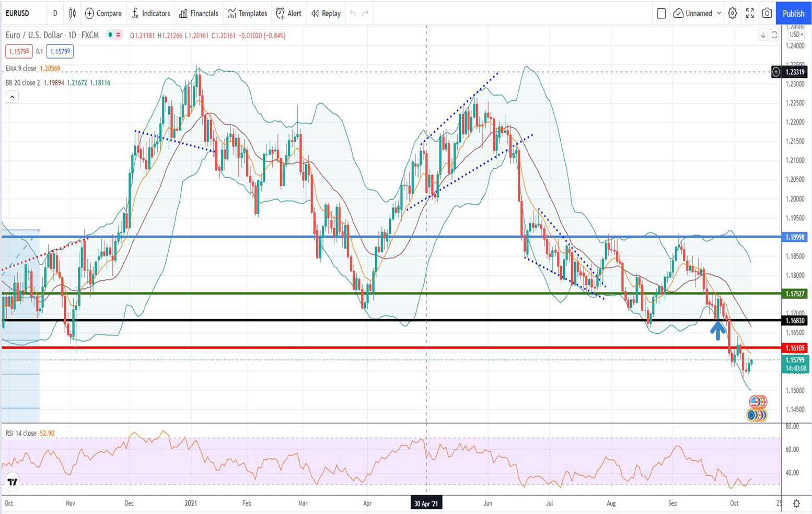Enter fullscreen mode
Image resolution: width=812 pixels, height=514 pixels.
(750, 14)
